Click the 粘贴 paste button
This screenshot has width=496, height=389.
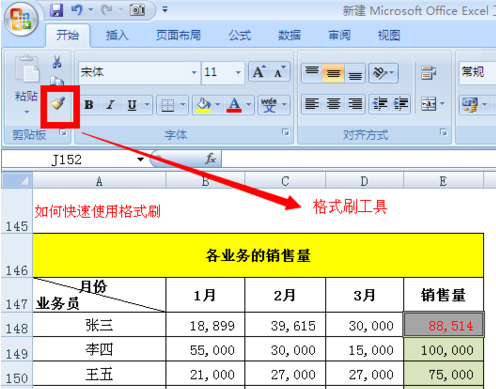click(x=26, y=83)
